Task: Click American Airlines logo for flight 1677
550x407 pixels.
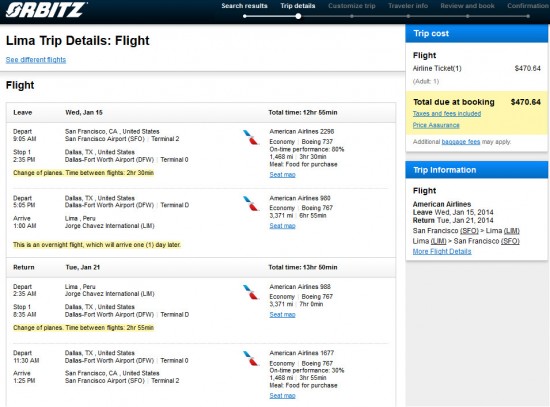Action: (x=251, y=358)
